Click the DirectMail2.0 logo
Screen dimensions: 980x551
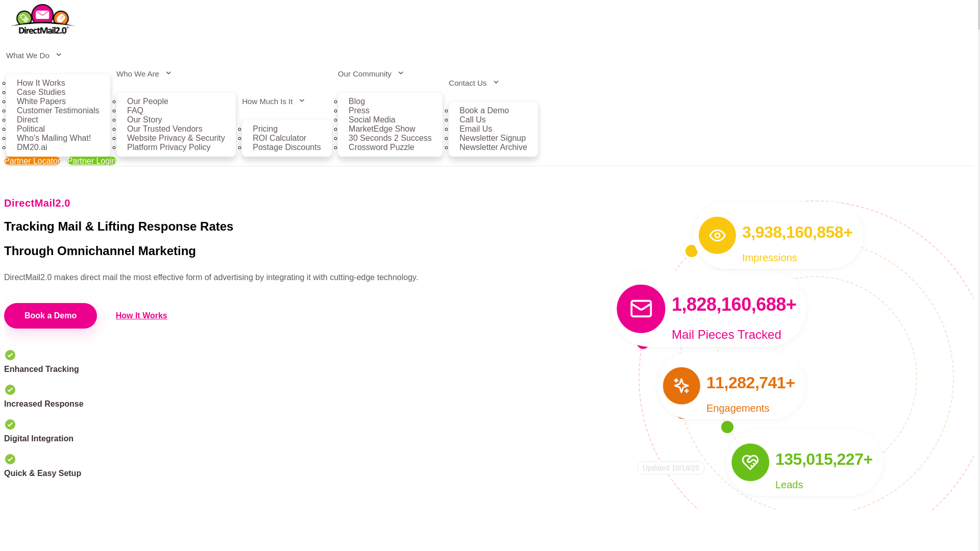click(x=43, y=19)
